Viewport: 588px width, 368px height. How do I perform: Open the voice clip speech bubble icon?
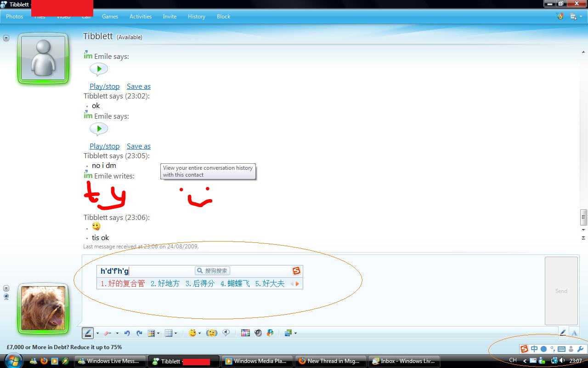pos(226,333)
